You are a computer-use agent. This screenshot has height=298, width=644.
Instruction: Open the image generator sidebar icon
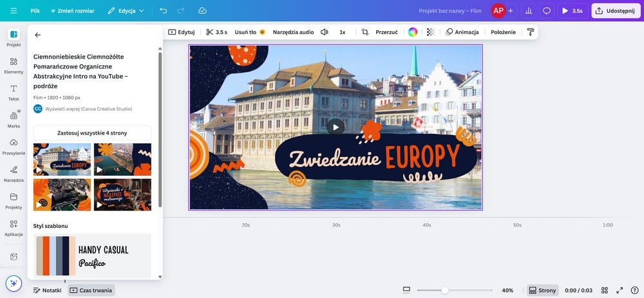pyautogui.click(x=14, y=257)
